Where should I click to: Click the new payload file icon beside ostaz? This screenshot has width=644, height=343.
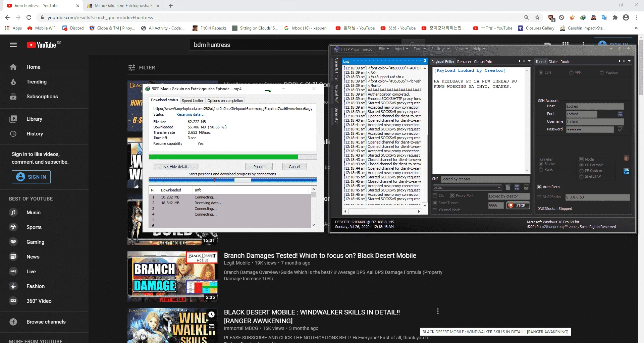508,187
